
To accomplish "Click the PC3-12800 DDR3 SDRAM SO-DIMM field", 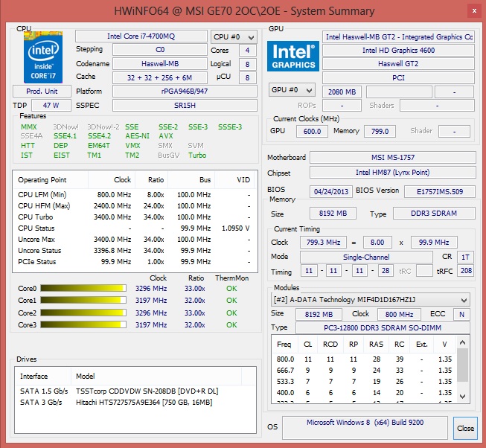I will (383, 327).
